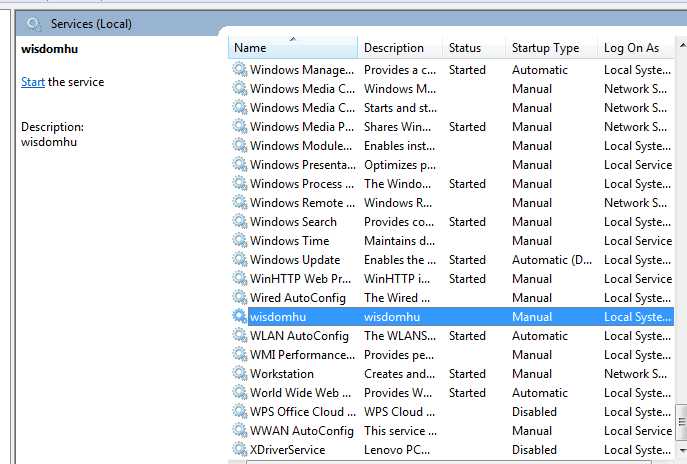Screen dimensions: 687x464
Task: Select WMI Performance service name
Action: coord(302,355)
